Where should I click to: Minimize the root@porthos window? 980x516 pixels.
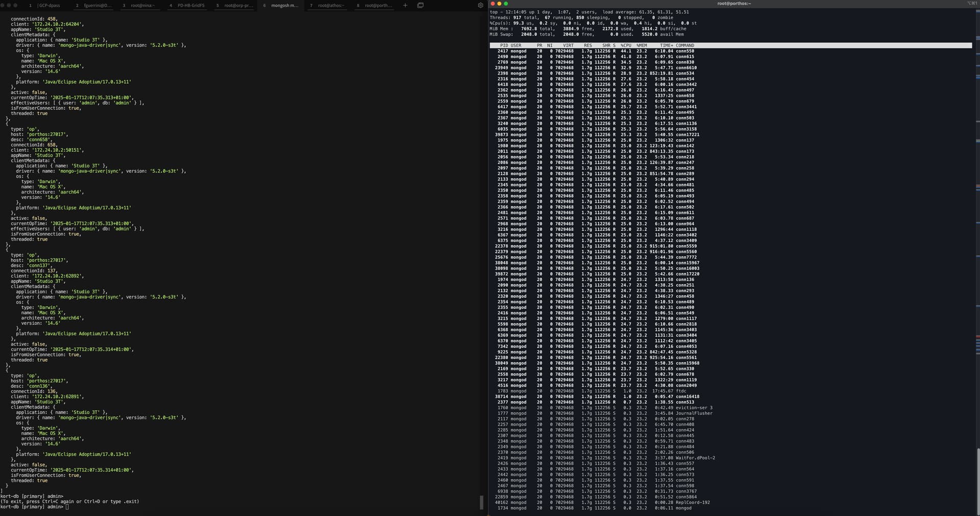[x=499, y=4]
